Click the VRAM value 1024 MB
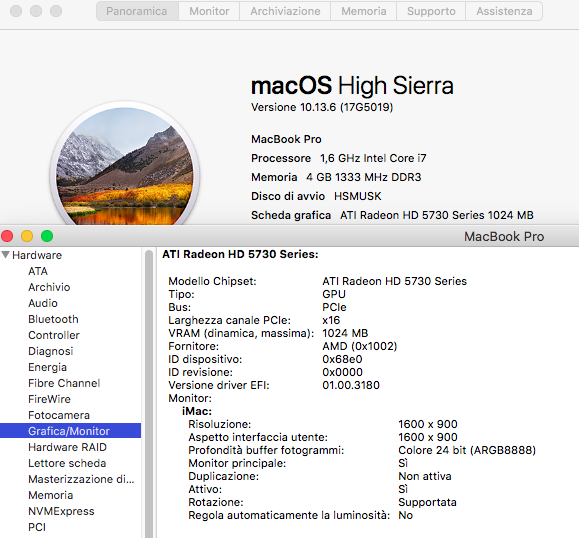 (345, 333)
